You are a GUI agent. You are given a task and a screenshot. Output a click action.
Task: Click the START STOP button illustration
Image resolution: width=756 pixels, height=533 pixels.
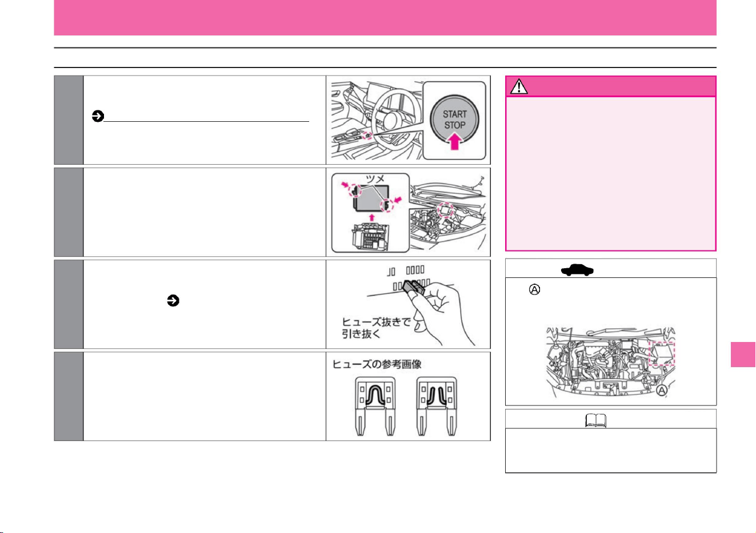point(455,121)
